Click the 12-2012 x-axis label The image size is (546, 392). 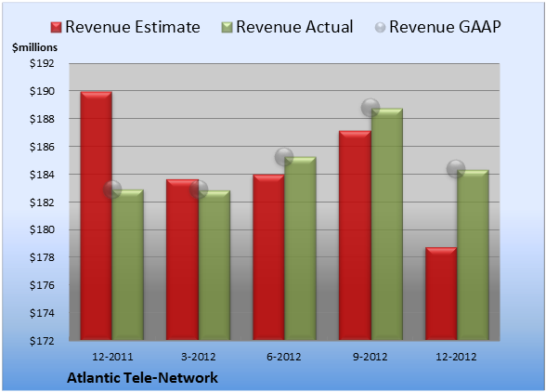(x=456, y=357)
